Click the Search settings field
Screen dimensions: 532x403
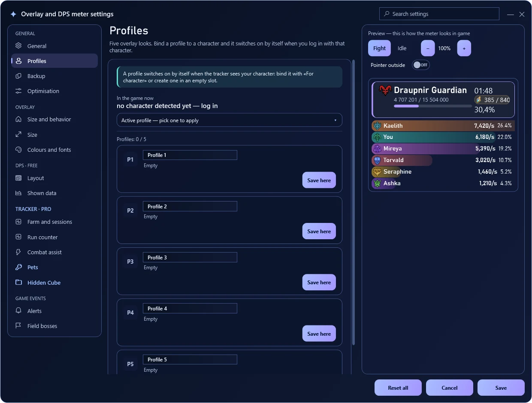click(439, 14)
